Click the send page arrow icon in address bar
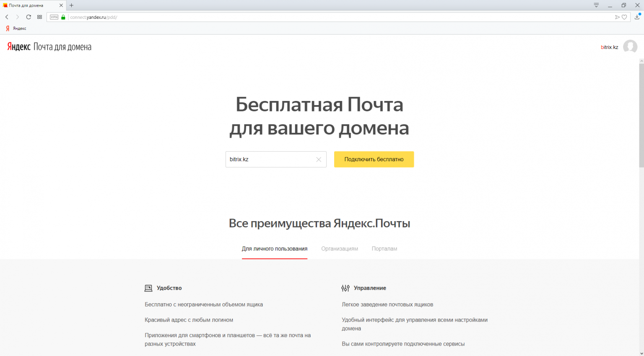Viewport: 644px width, 356px height. tap(617, 17)
